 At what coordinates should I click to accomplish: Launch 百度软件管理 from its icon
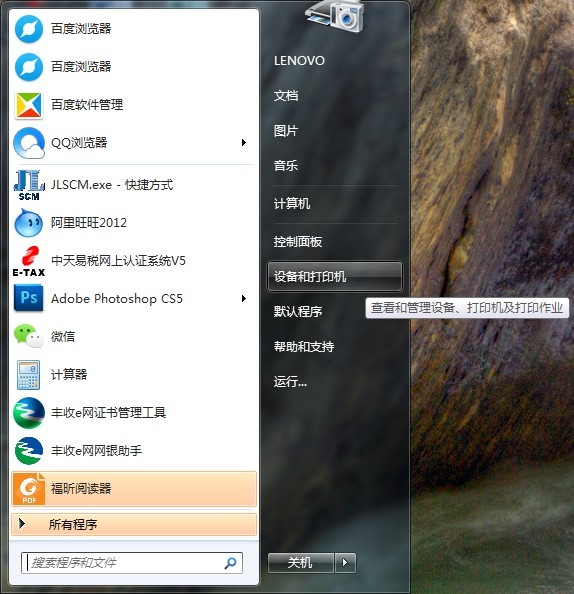point(28,105)
